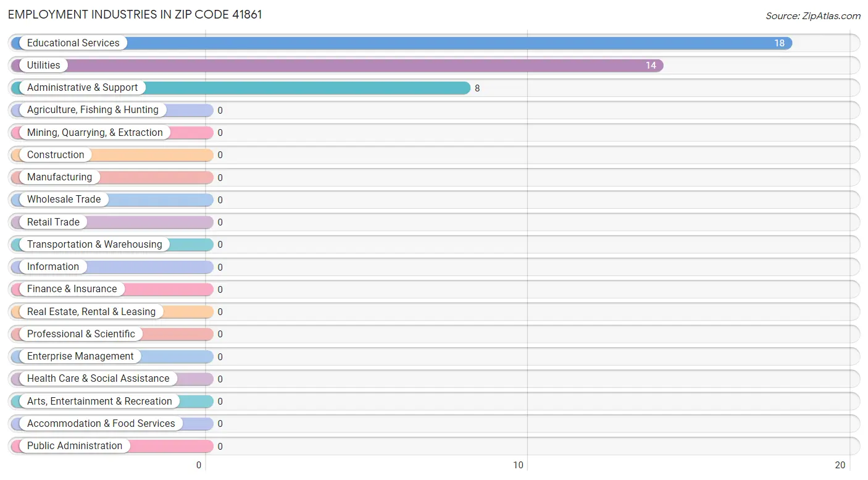This screenshot has height=480, width=868.
Task: Click the purple Utilities bar
Action: point(337,65)
